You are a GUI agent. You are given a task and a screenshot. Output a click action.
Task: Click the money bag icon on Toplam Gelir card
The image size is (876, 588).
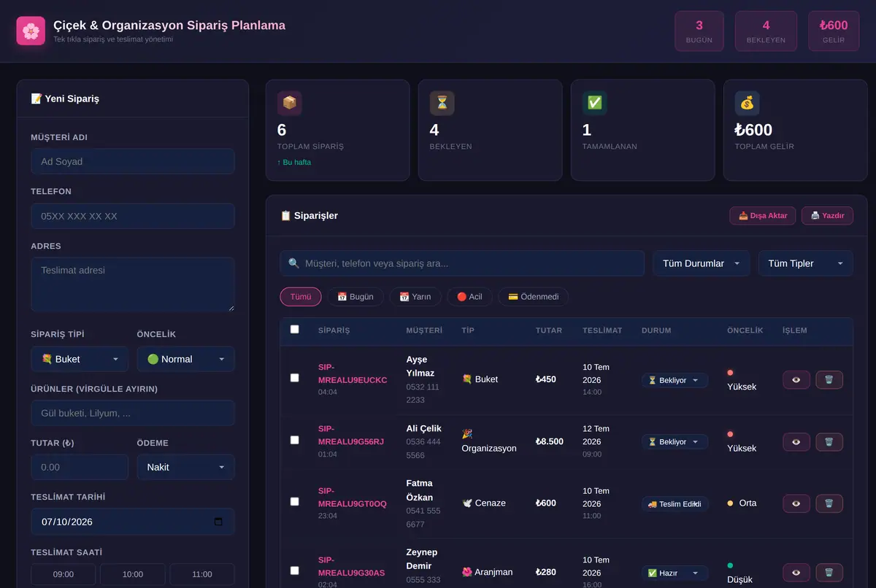747,103
